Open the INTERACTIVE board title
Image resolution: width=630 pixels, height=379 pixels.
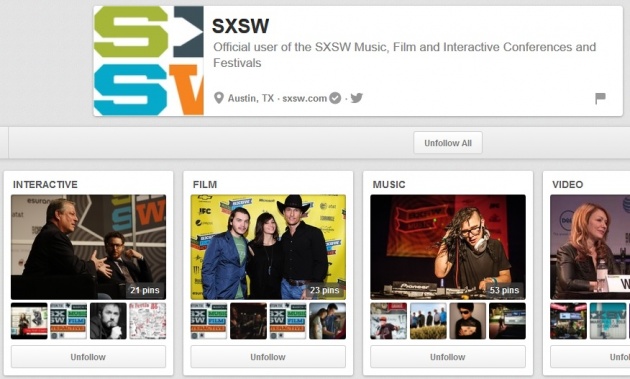tap(45, 184)
